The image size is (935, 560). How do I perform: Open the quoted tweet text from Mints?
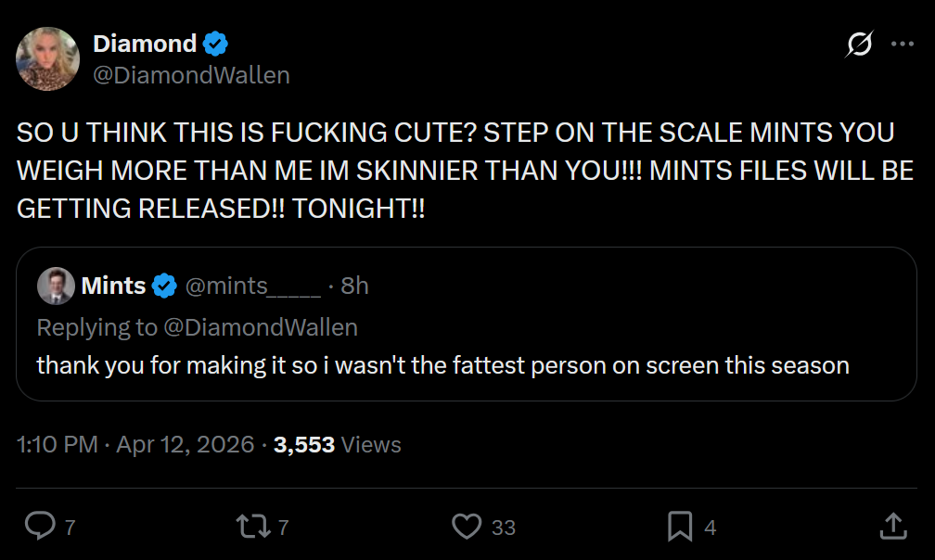(442, 365)
